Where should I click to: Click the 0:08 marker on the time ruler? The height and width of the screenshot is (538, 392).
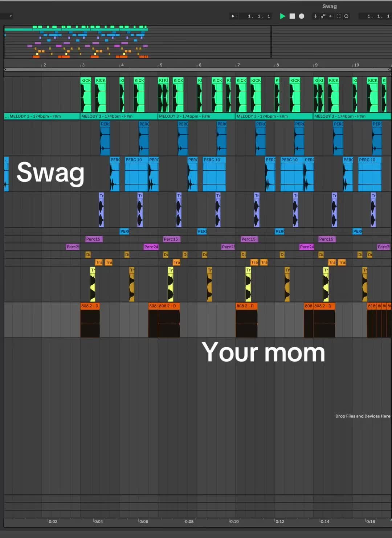point(189,521)
